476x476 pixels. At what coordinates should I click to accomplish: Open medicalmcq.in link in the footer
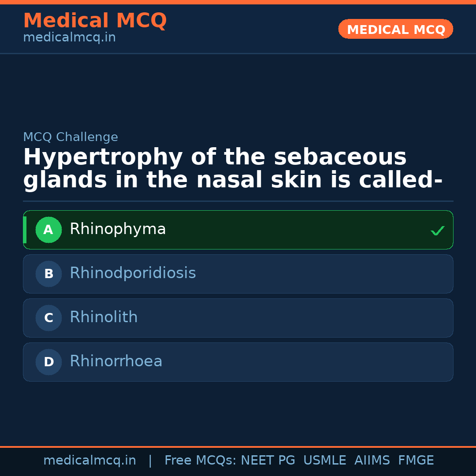[89, 461]
